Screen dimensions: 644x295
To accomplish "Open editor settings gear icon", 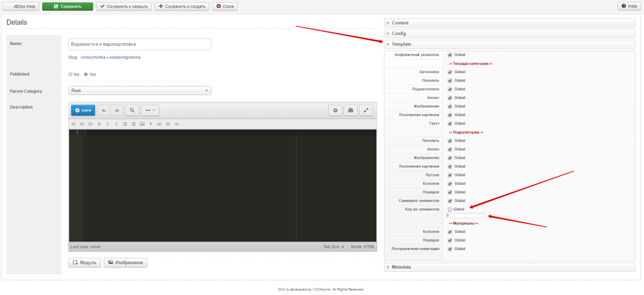I will (x=335, y=110).
